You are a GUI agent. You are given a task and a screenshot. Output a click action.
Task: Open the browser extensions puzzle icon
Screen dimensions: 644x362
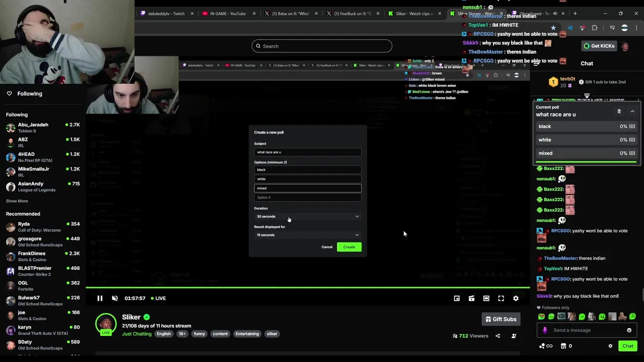[x=595, y=28]
